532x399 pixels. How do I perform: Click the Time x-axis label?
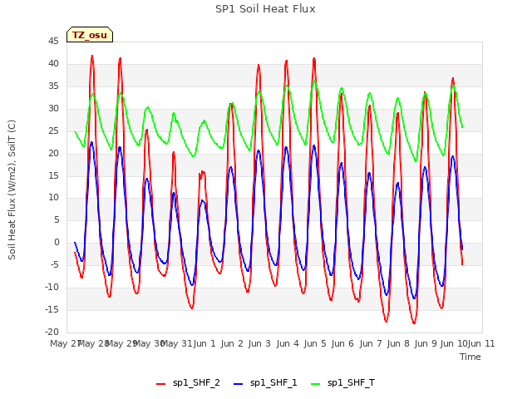coord(470,357)
